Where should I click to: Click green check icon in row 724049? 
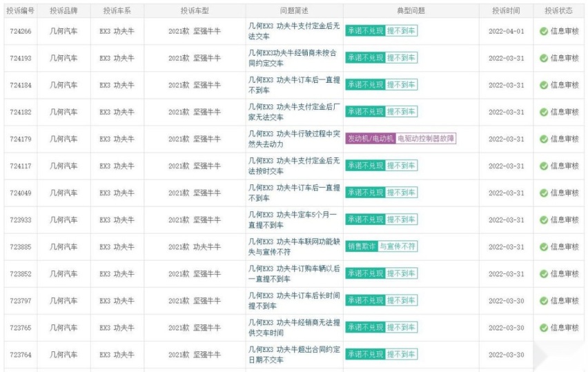(x=544, y=193)
